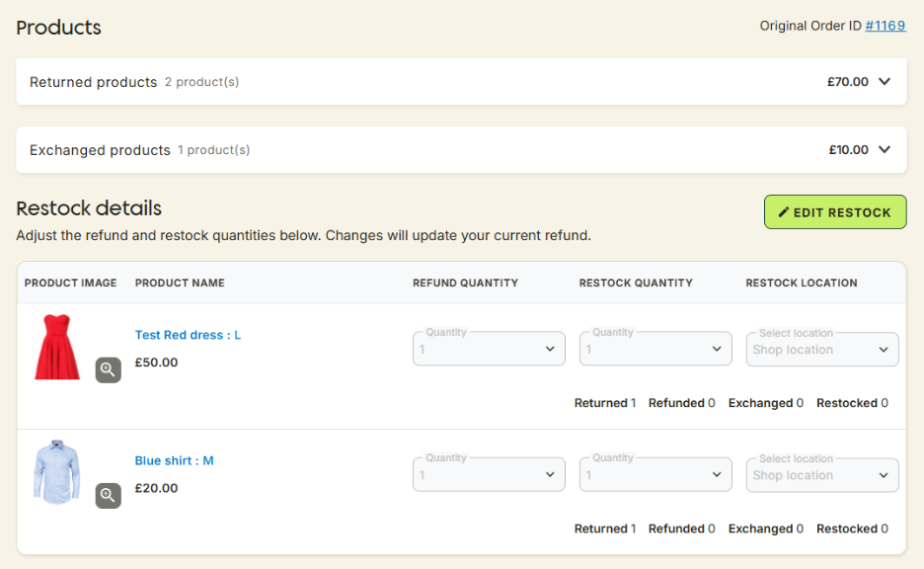Open Blue shirt : M product link
The height and width of the screenshot is (569, 924).
[174, 460]
